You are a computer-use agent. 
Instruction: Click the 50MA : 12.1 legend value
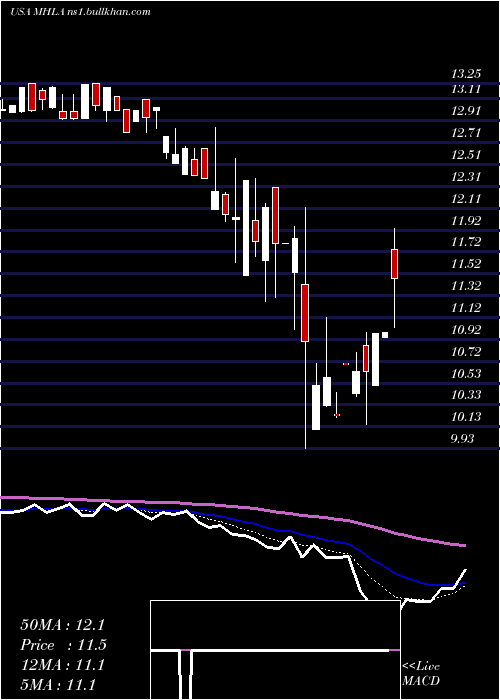click(62, 625)
